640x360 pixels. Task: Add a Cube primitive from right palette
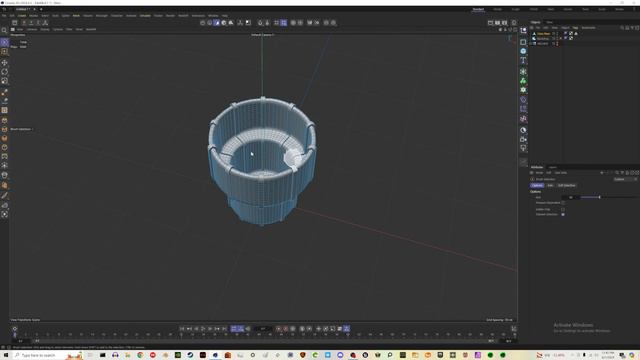(x=523, y=42)
